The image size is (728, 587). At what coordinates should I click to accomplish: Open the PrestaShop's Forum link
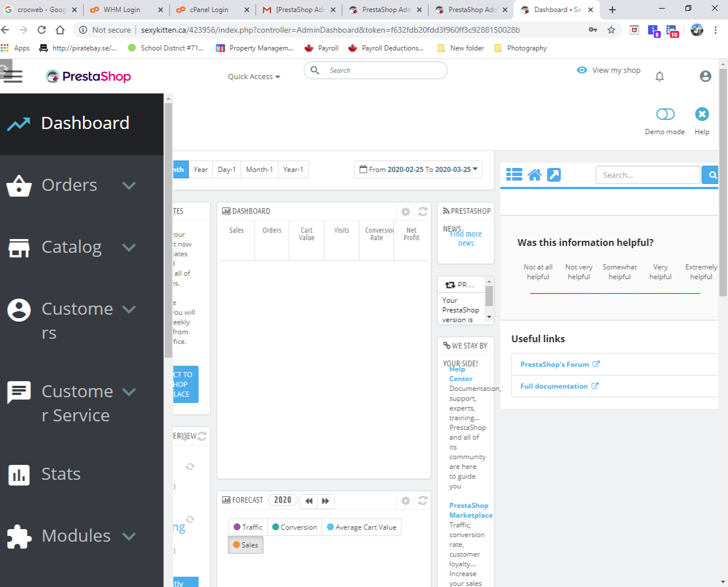(560, 365)
